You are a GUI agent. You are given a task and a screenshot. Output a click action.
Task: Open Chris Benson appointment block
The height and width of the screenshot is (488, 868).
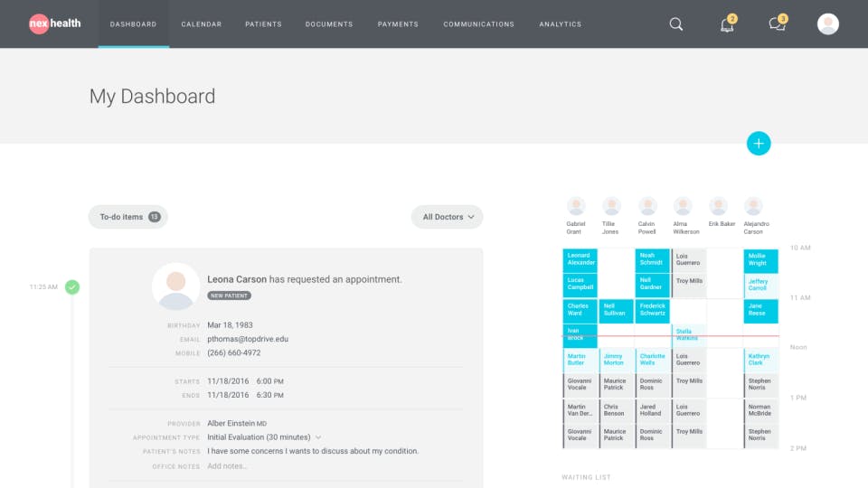(616, 411)
